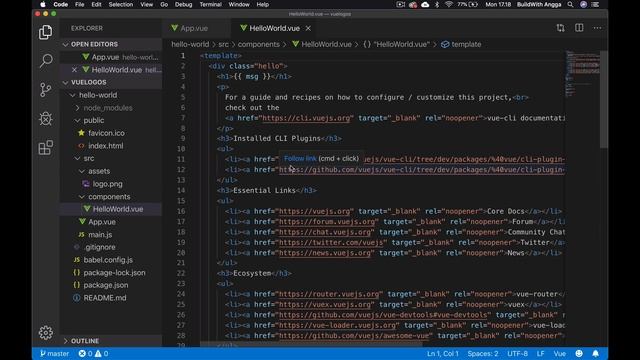Click the cloud upload icon in menu bar
Screen dimensions: 640x360
425,4
